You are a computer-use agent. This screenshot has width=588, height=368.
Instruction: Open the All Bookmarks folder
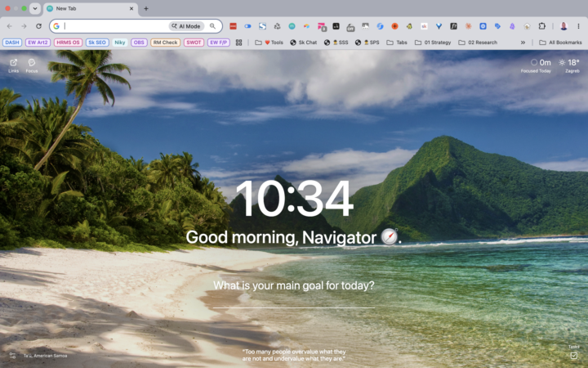(560, 43)
